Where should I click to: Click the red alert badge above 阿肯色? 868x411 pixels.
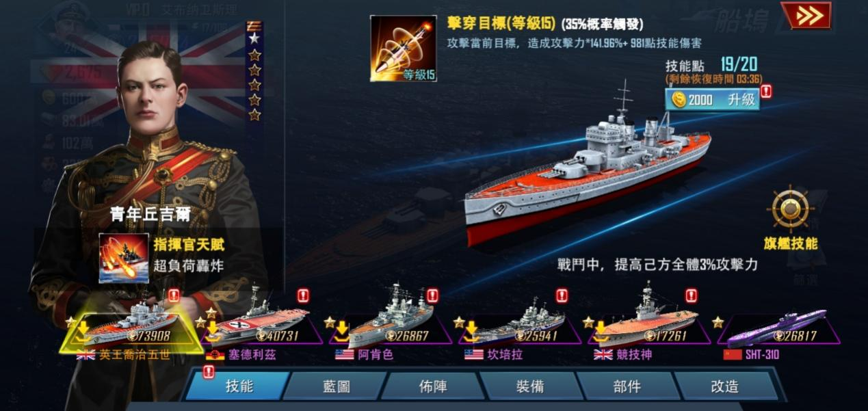[432, 295]
